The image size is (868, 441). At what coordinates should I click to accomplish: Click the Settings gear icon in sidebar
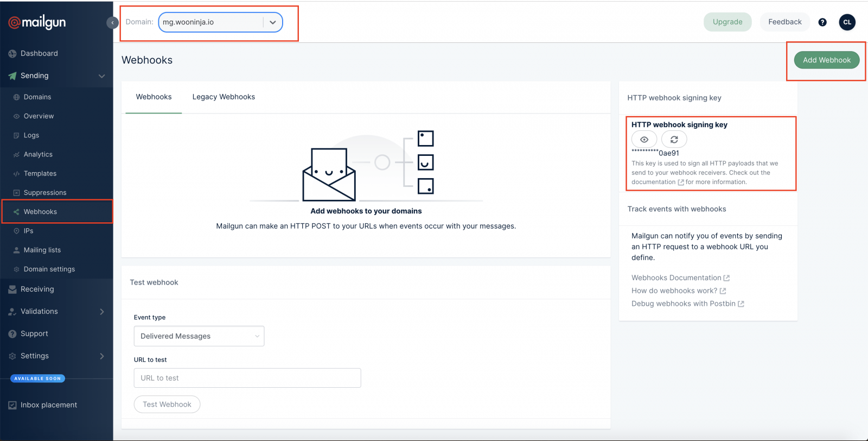click(12, 356)
